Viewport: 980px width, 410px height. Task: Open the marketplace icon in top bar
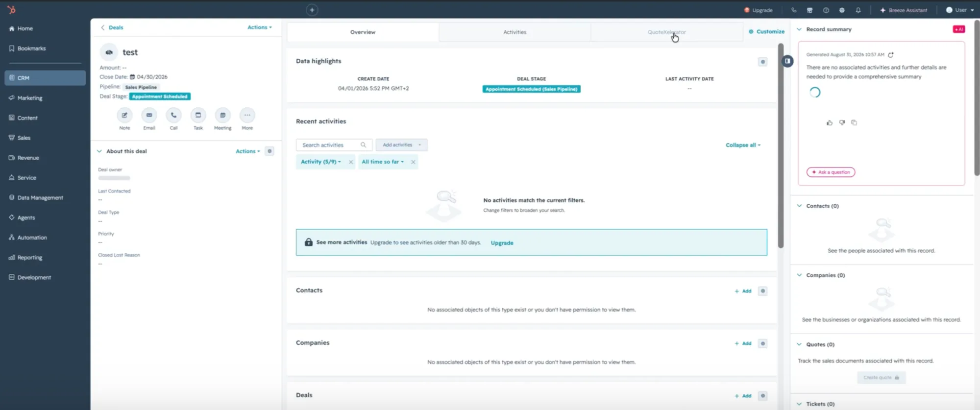pos(810,10)
